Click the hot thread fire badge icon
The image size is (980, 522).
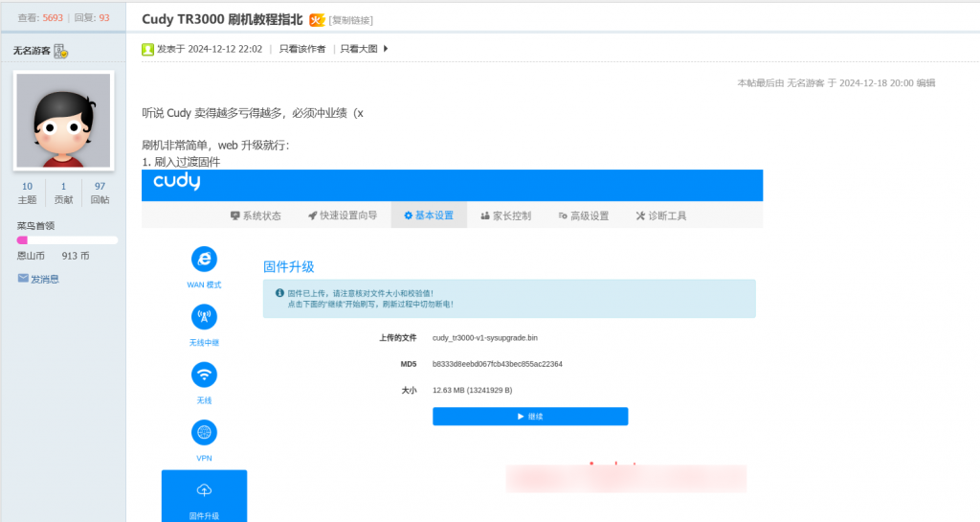click(x=316, y=20)
